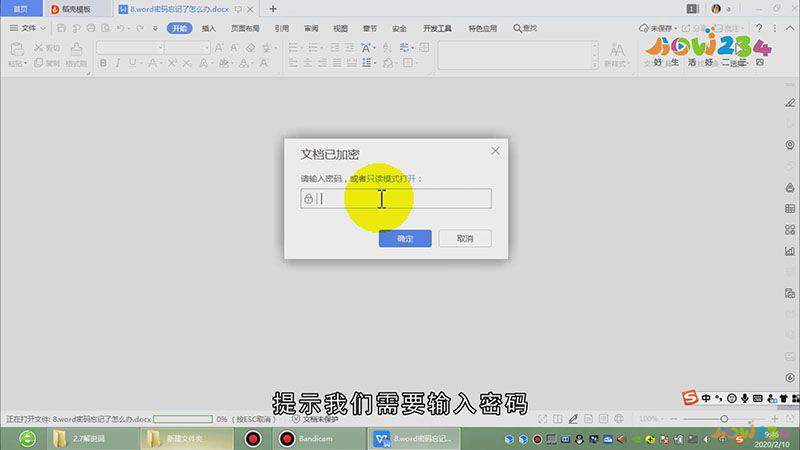Click the zoom slider handle in status bar

point(724,419)
